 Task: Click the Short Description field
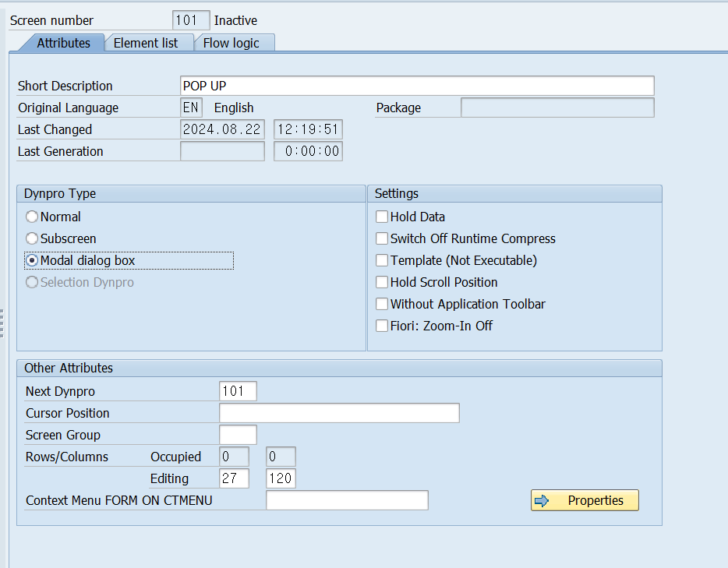[x=417, y=86]
